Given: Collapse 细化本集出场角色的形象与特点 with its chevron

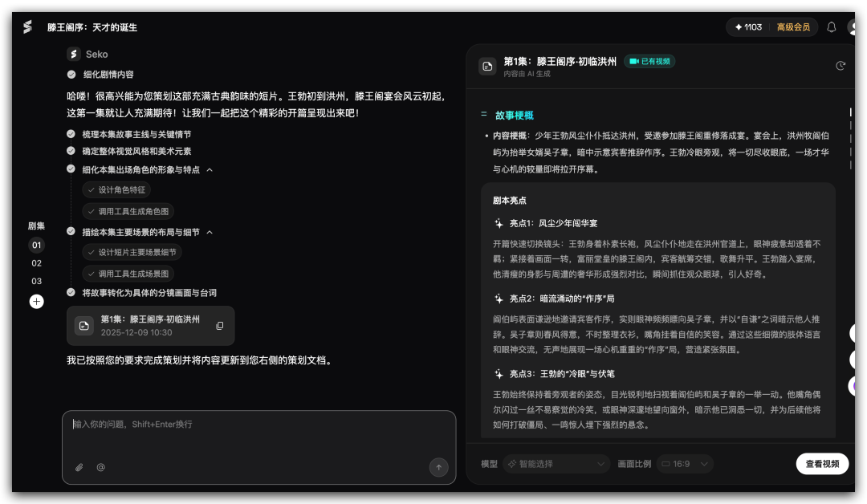Looking at the screenshot, I should (x=208, y=169).
